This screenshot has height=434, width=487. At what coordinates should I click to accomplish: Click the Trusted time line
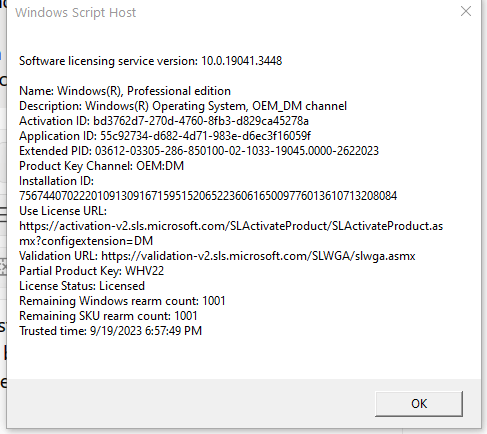pyautogui.click(x=111, y=331)
